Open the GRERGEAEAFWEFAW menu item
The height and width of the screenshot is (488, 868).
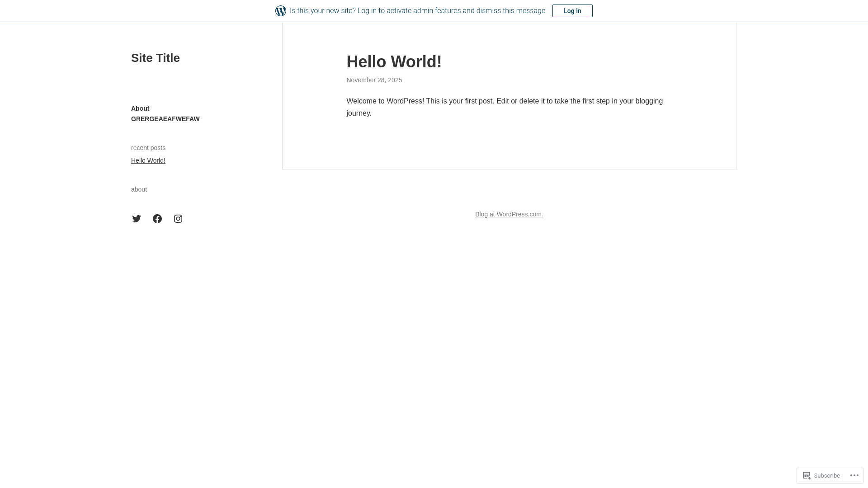(165, 119)
